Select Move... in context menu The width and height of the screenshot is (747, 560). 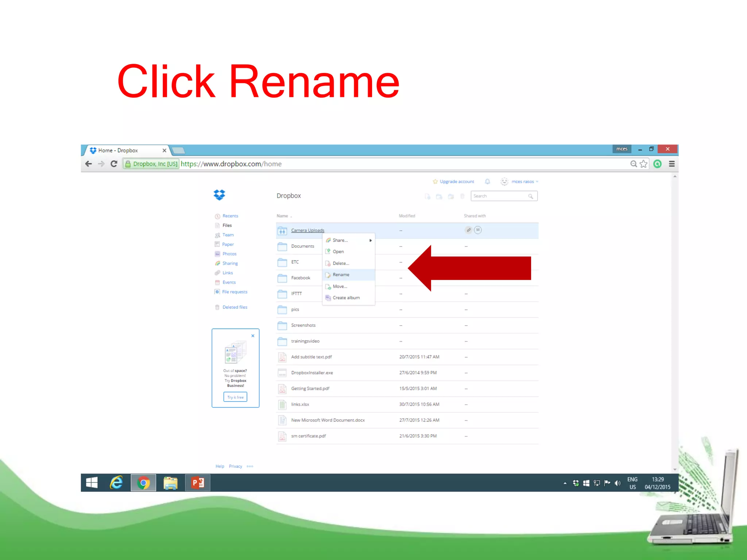click(349, 286)
